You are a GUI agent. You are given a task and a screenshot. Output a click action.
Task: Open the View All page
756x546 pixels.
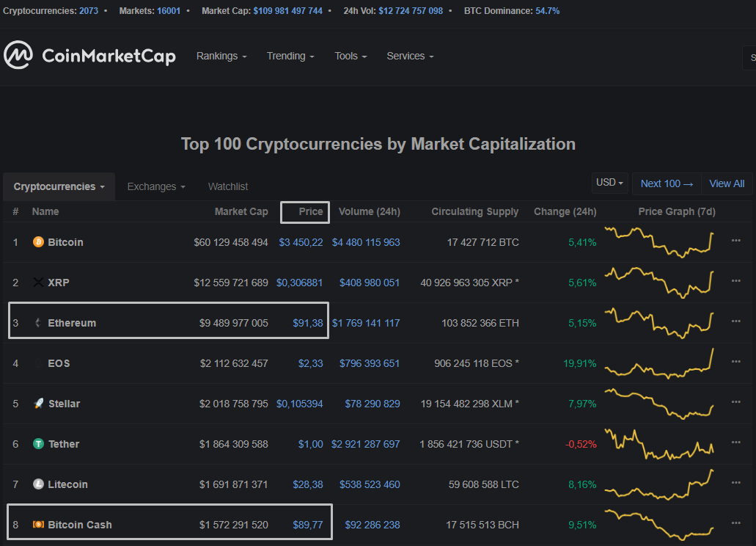tap(727, 183)
